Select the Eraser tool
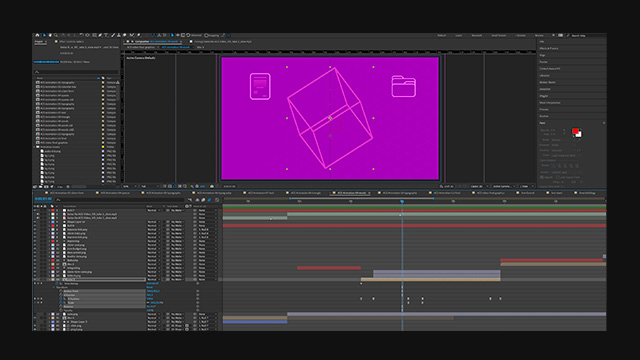This screenshot has width=640, height=360. (124, 36)
